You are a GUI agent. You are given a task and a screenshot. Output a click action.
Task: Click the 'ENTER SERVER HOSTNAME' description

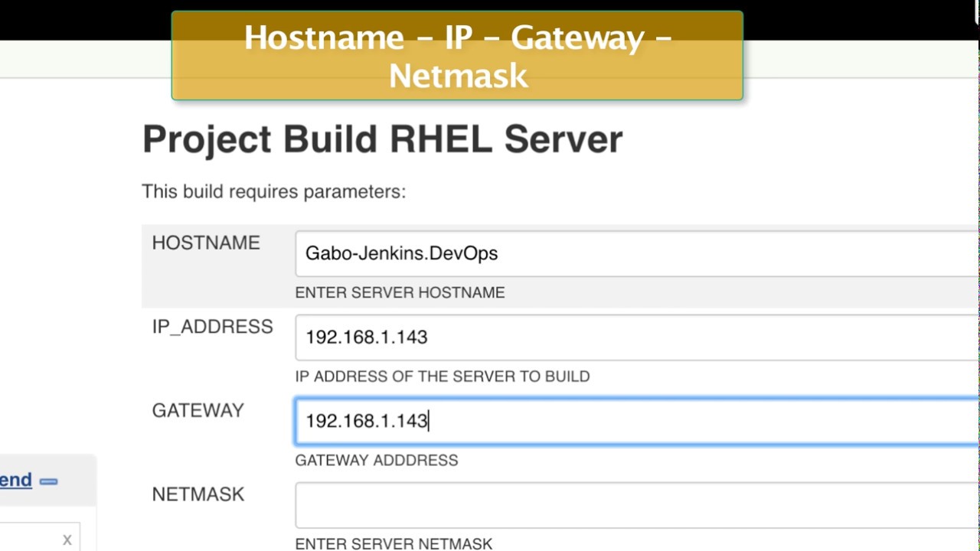pyautogui.click(x=400, y=293)
